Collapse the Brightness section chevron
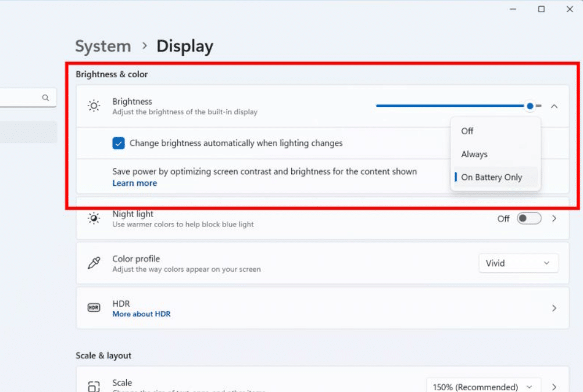Screen dimensions: 583x392 (554, 106)
